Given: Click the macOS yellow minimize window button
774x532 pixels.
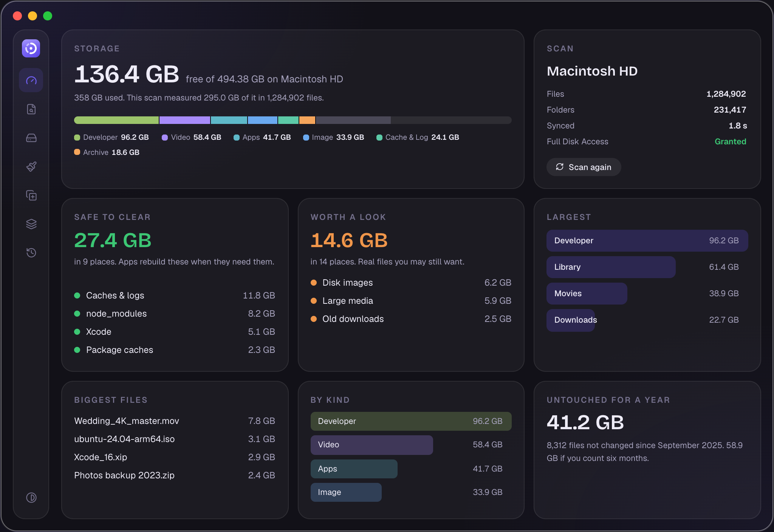Looking at the screenshot, I should pyautogui.click(x=33, y=16).
